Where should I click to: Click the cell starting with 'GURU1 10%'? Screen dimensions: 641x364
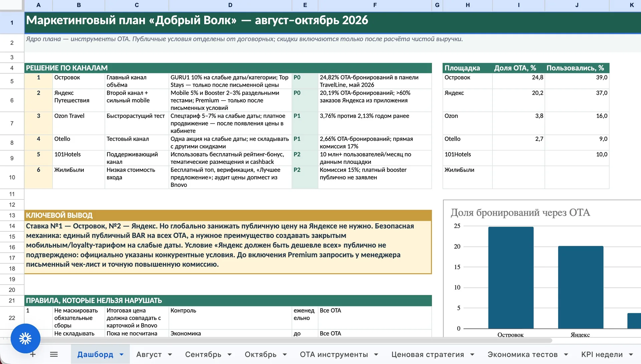230,81
